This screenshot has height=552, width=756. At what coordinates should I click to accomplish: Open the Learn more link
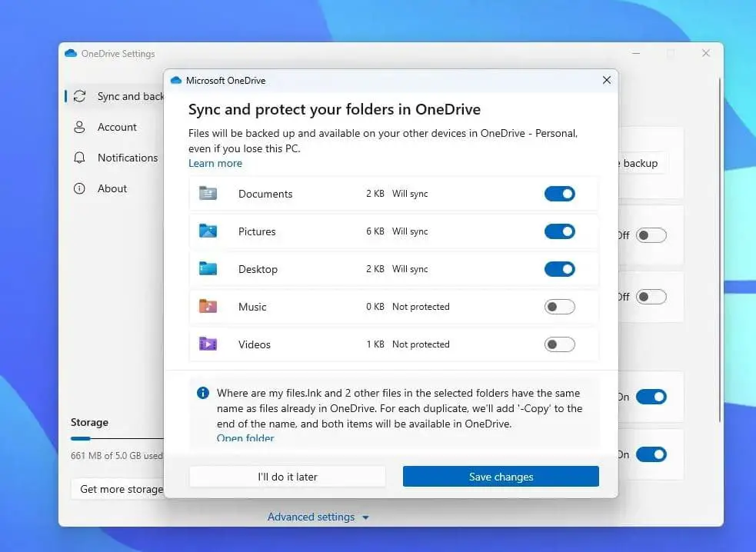click(x=215, y=163)
